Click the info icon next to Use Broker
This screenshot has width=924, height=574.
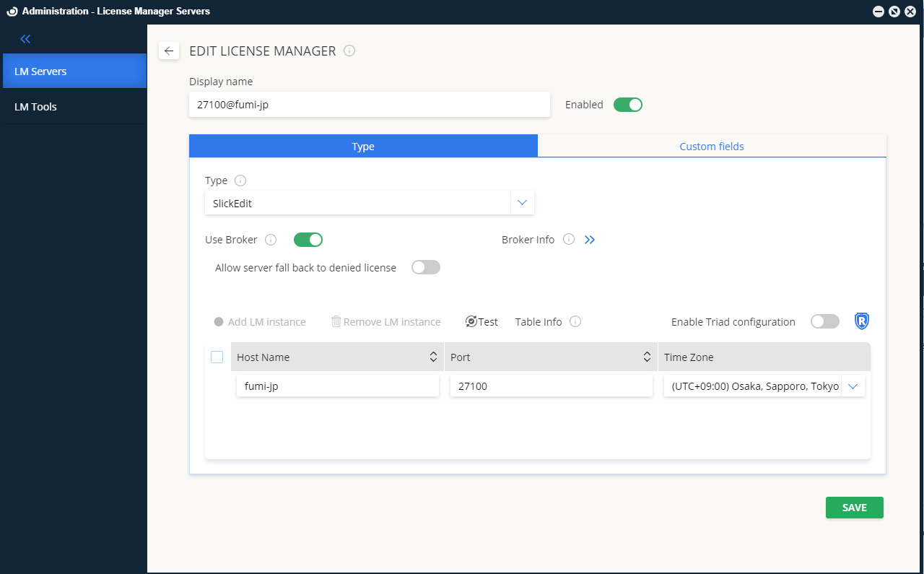point(271,239)
